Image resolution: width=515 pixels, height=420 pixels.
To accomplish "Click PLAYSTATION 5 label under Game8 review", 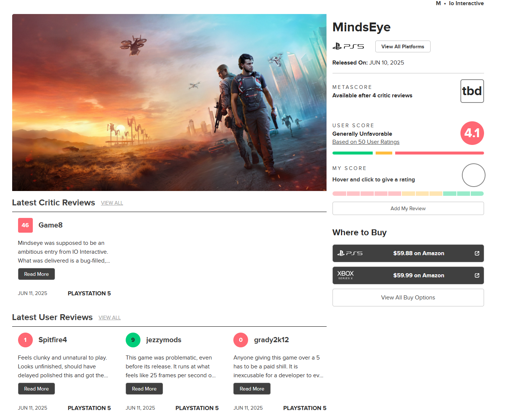I will [89, 294].
